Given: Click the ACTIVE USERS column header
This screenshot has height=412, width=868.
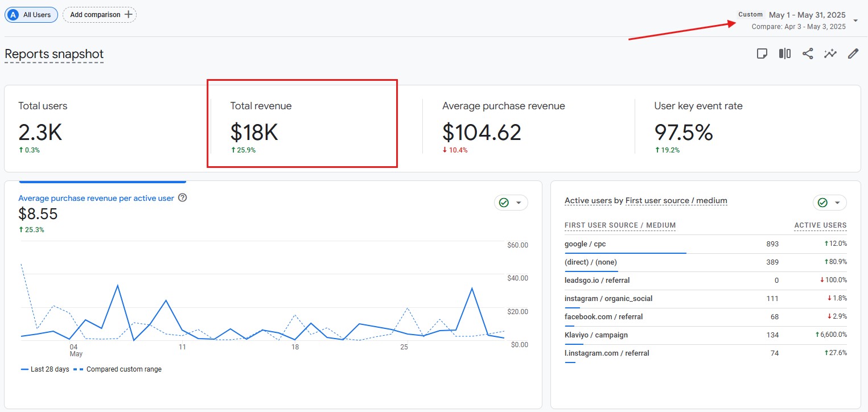Looking at the screenshot, I should tap(820, 225).
